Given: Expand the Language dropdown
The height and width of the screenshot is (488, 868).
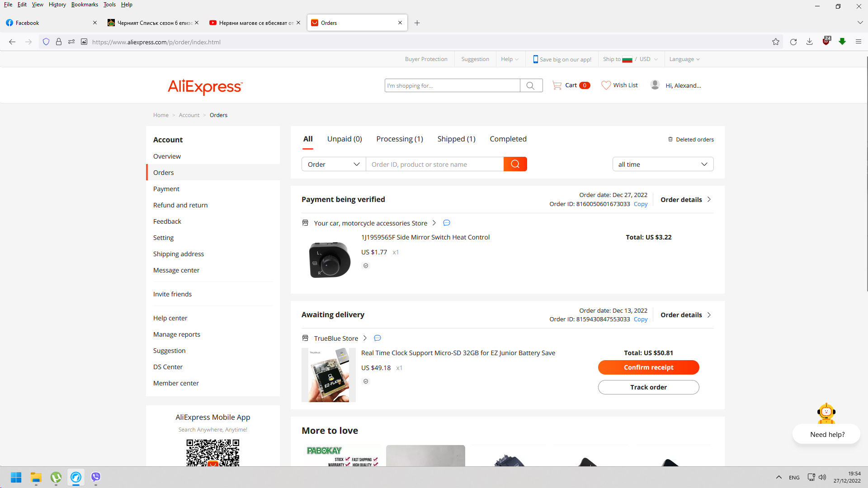Looking at the screenshot, I should tap(684, 59).
